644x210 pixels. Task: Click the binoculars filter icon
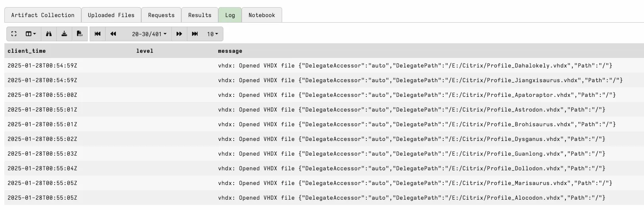point(49,34)
